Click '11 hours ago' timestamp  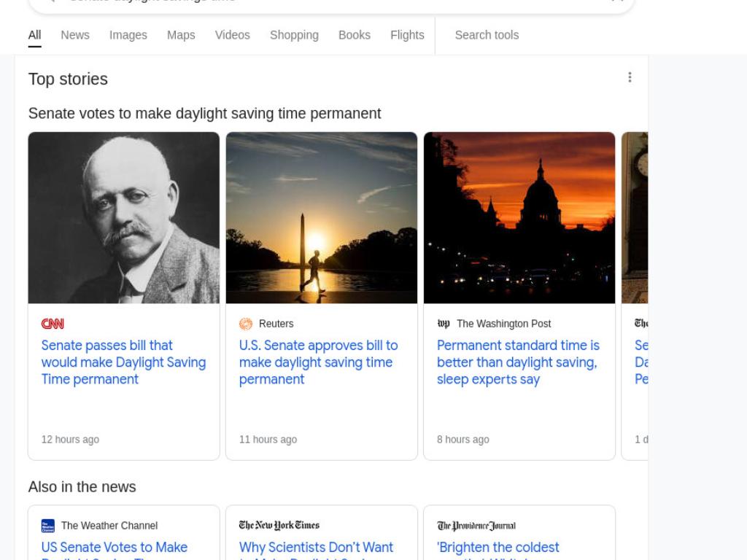[x=268, y=440]
